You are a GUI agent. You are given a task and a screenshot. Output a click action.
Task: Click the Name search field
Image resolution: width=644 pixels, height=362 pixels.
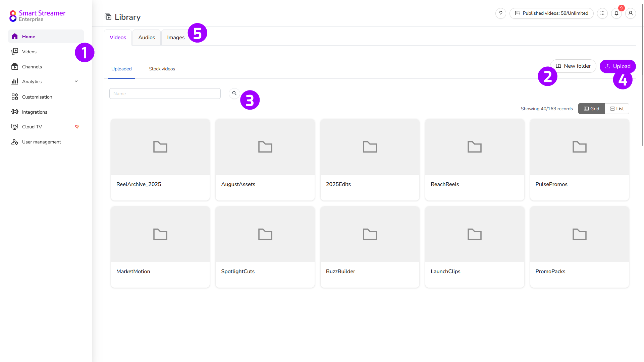165,94
